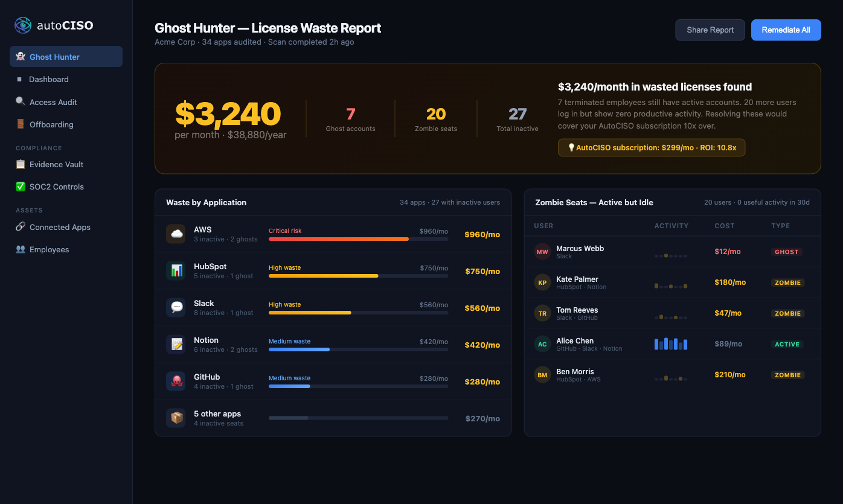Open the Ghost Hunter page
The width and height of the screenshot is (843, 504).
pos(66,57)
